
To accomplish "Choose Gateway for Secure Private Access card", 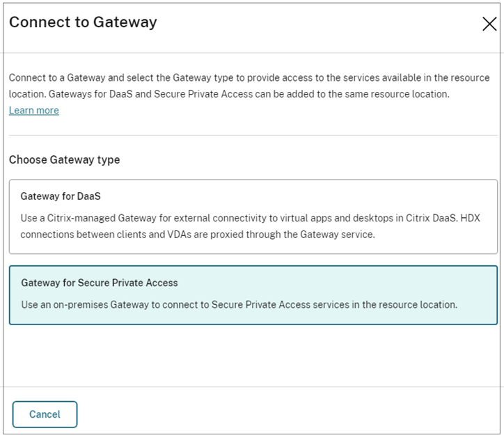I will click(x=254, y=294).
